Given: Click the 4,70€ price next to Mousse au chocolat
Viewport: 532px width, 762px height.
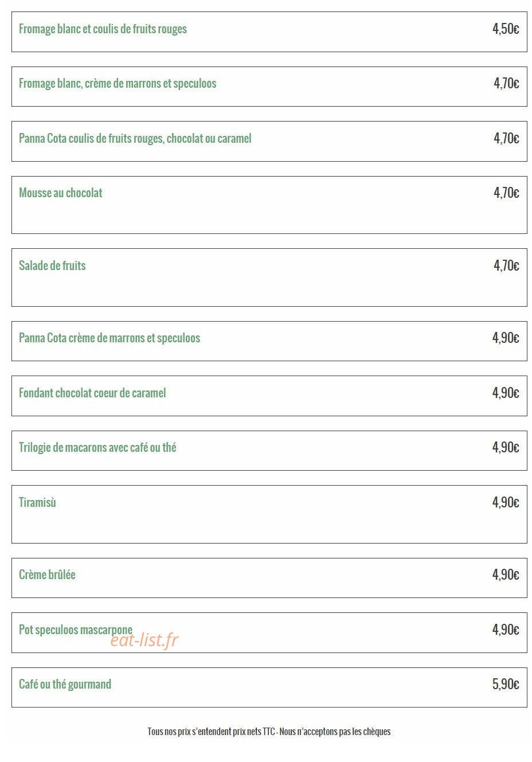Looking at the screenshot, I should 506,193.
